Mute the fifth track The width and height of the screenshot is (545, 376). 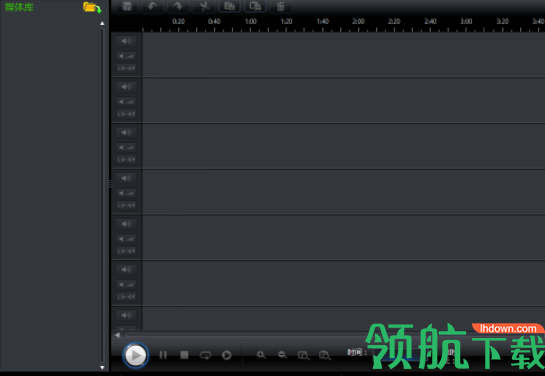pyautogui.click(x=126, y=224)
